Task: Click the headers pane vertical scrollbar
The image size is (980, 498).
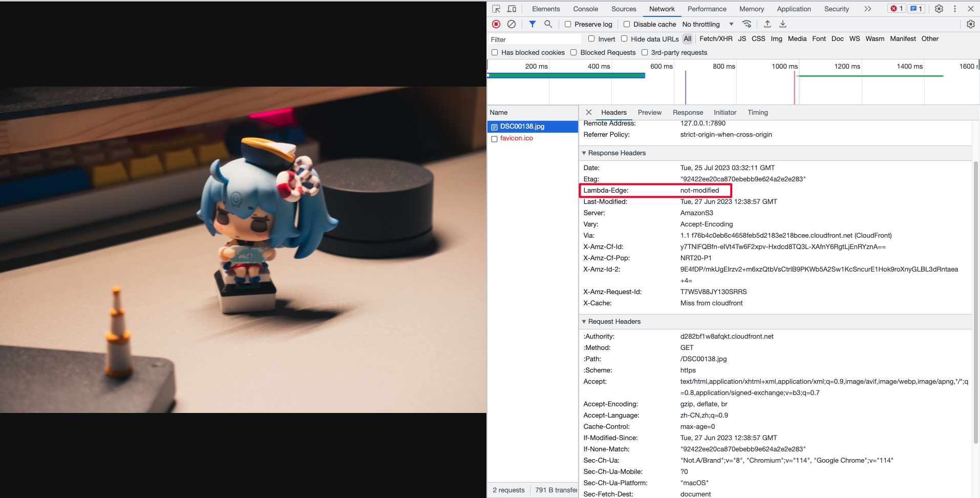Action: (x=976, y=302)
